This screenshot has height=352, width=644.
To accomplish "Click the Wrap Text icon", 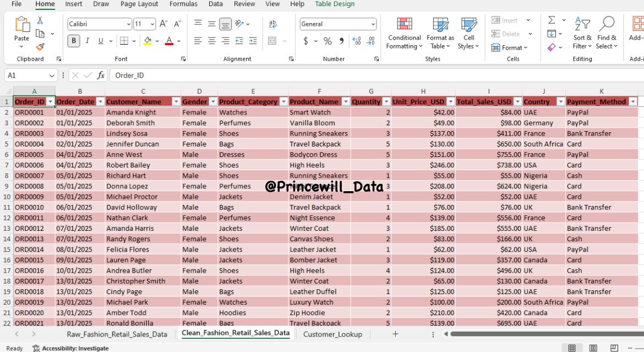I will [272, 24].
